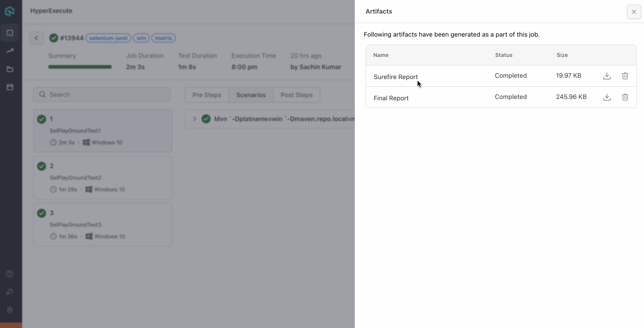Open the analytics icon in the sidebar

10,51
